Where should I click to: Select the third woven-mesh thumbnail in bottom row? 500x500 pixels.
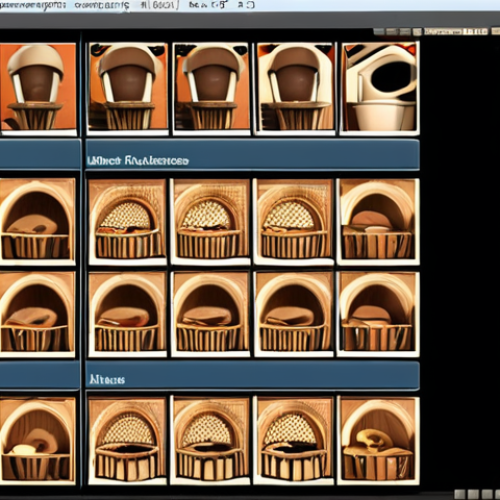294,440
